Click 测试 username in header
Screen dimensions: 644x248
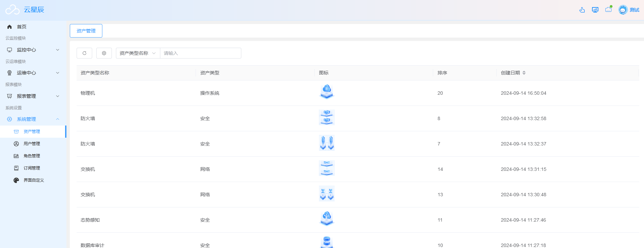pyautogui.click(x=635, y=10)
